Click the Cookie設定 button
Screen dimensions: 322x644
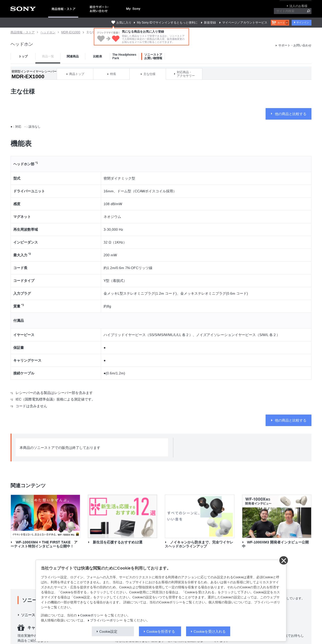point(113,631)
